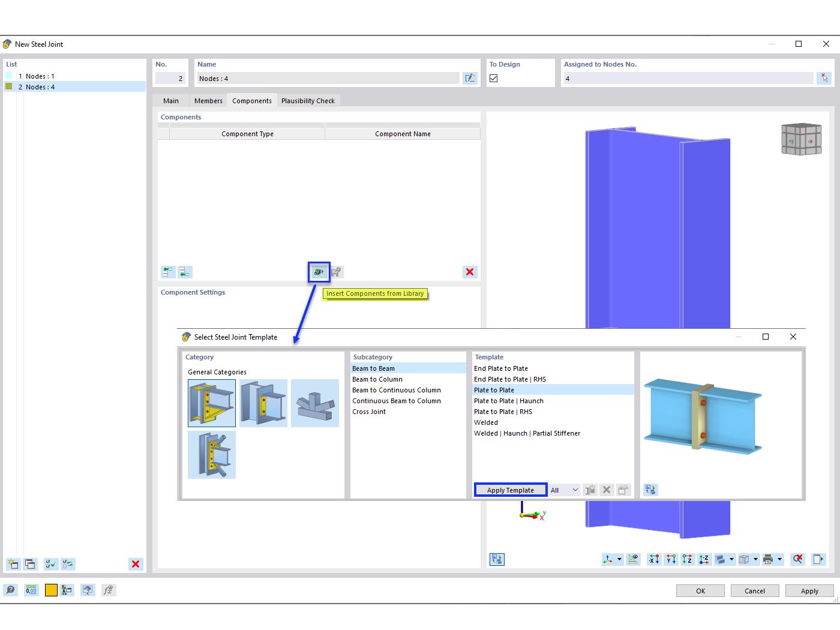Click the magnifier with red X icon
840x630 pixels.
click(797, 559)
